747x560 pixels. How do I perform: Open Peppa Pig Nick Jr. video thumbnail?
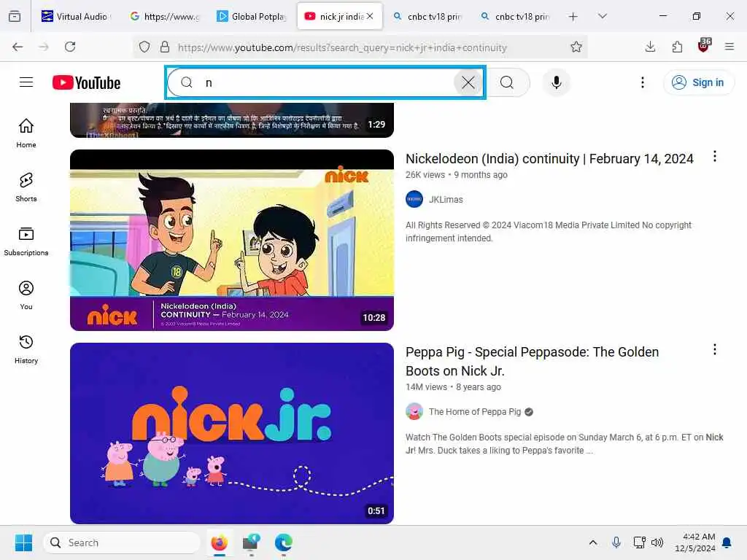pos(231,433)
